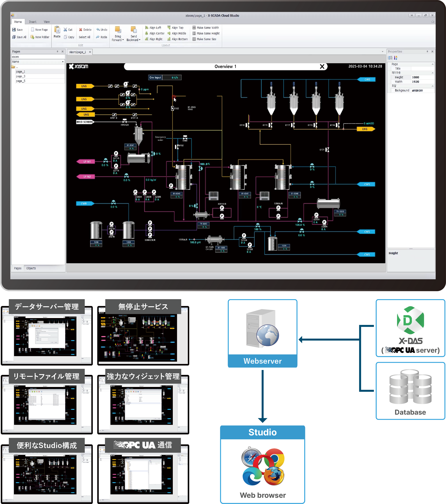Close the Pages panel
446x504 pixels.
pyautogui.click(x=62, y=52)
